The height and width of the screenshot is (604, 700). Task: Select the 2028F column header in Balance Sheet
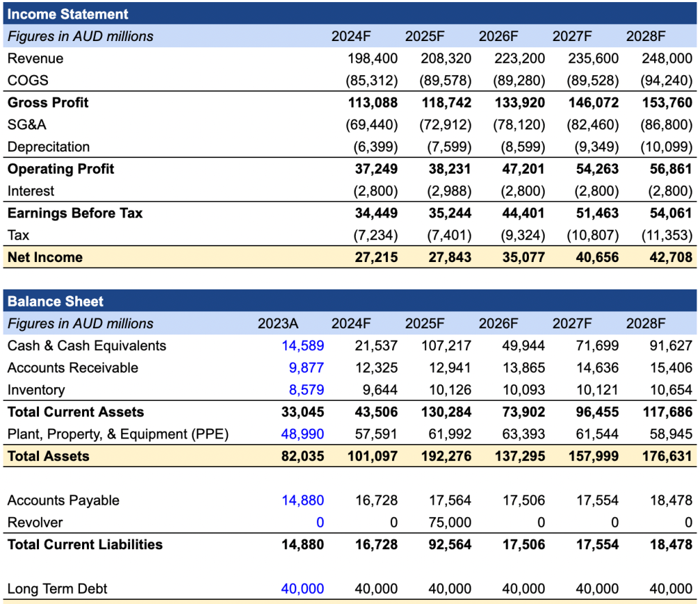[645, 324]
